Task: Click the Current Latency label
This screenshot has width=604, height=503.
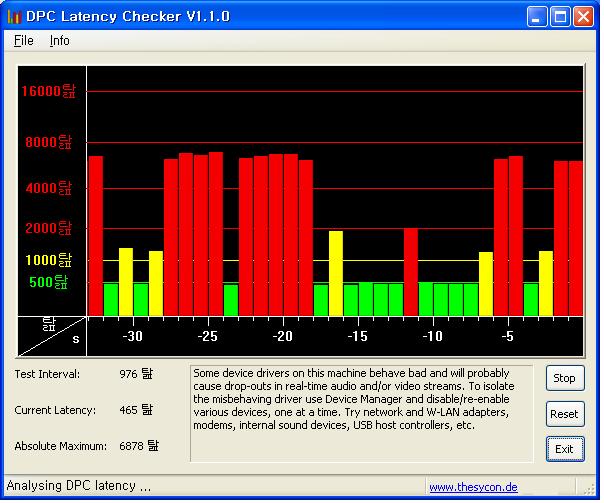Action: pyautogui.click(x=55, y=410)
